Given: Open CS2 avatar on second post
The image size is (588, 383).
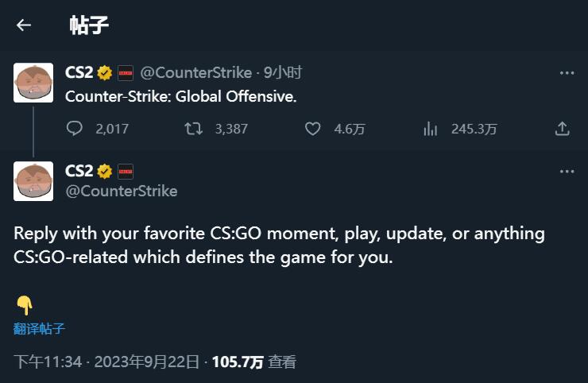Looking at the screenshot, I should 33,181.
